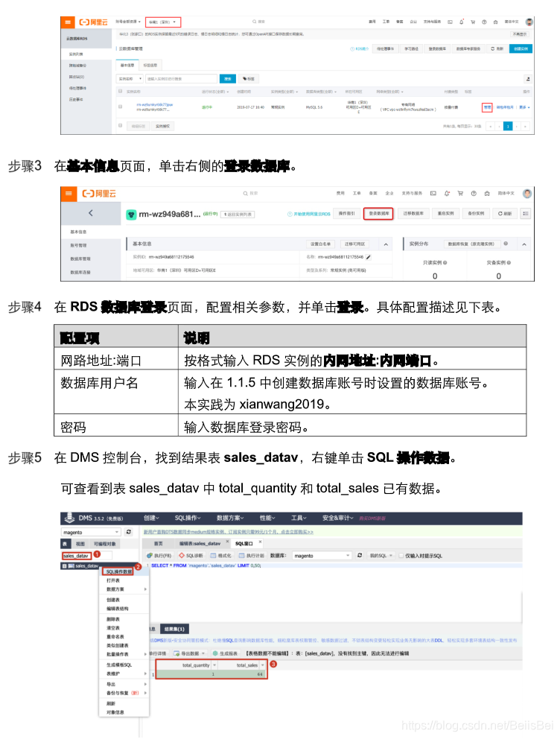Screen dimensions: 560x739
Task: Open the 我的SQL dropdown
Action: coord(381,556)
